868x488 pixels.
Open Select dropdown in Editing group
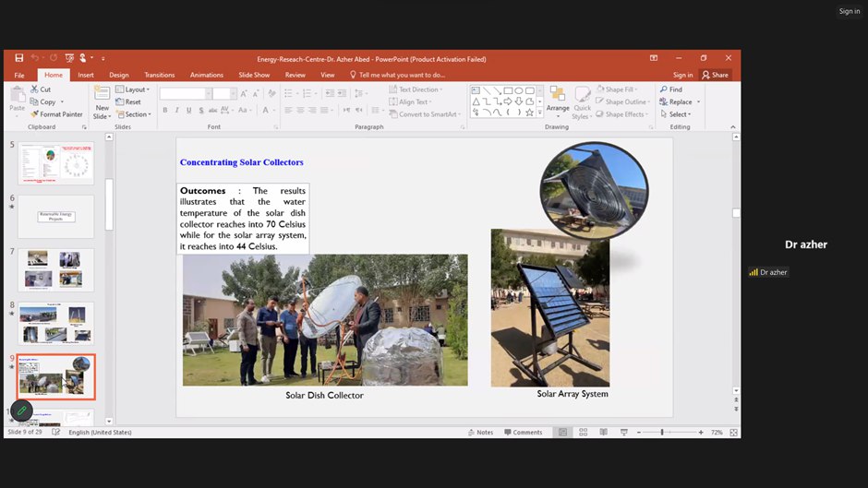(x=676, y=114)
